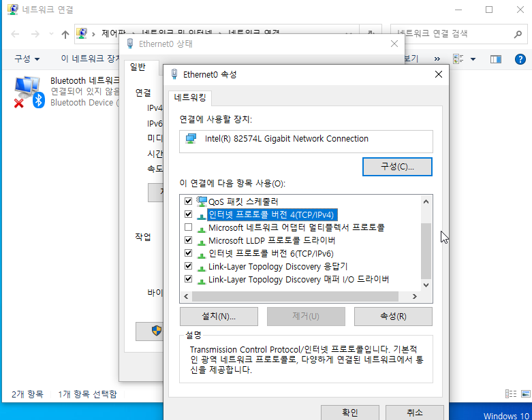Click the 취소 button
The height and width of the screenshot is (420, 532).
tap(415, 413)
